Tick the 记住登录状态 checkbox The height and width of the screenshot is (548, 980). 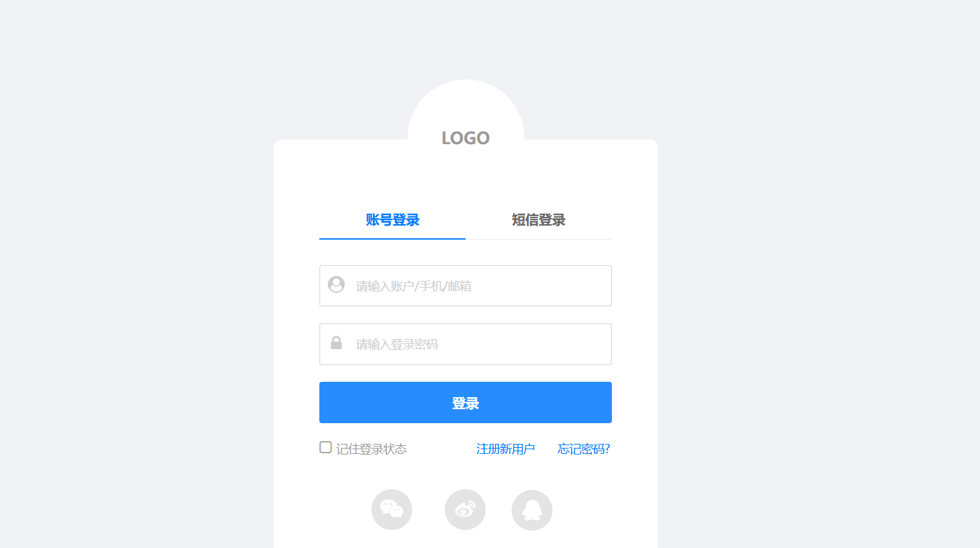[325, 447]
